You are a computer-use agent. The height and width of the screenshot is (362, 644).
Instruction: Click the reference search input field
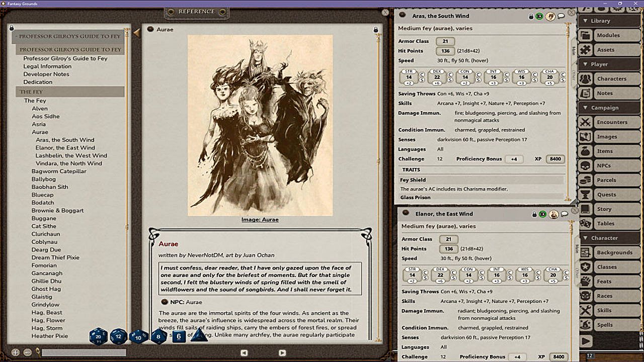tap(84, 353)
